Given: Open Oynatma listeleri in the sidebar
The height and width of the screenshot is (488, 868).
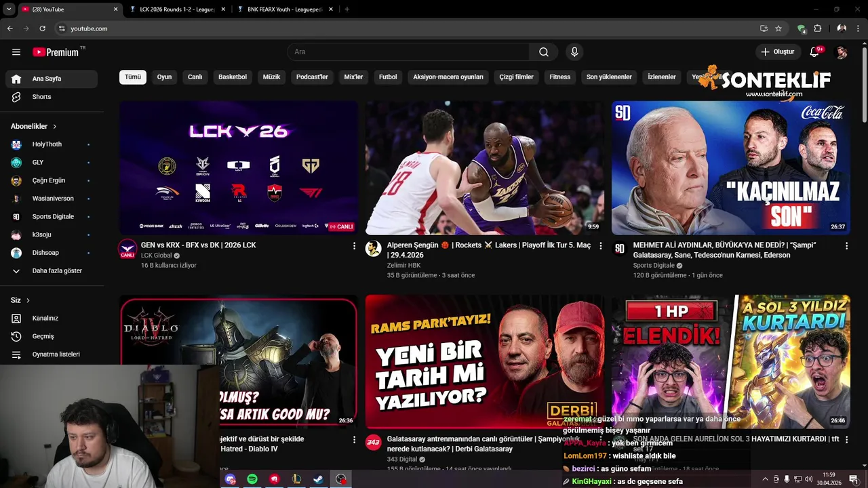Looking at the screenshot, I should point(52,354).
